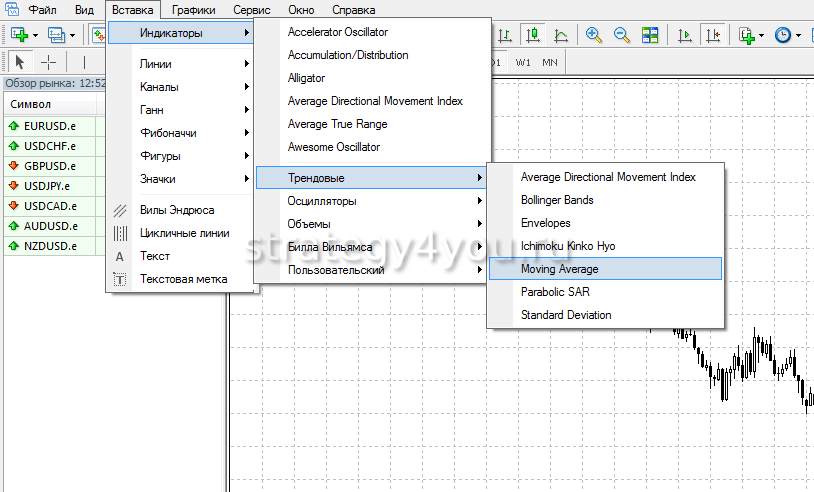Toggle the Chart Shift button

click(713, 34)
